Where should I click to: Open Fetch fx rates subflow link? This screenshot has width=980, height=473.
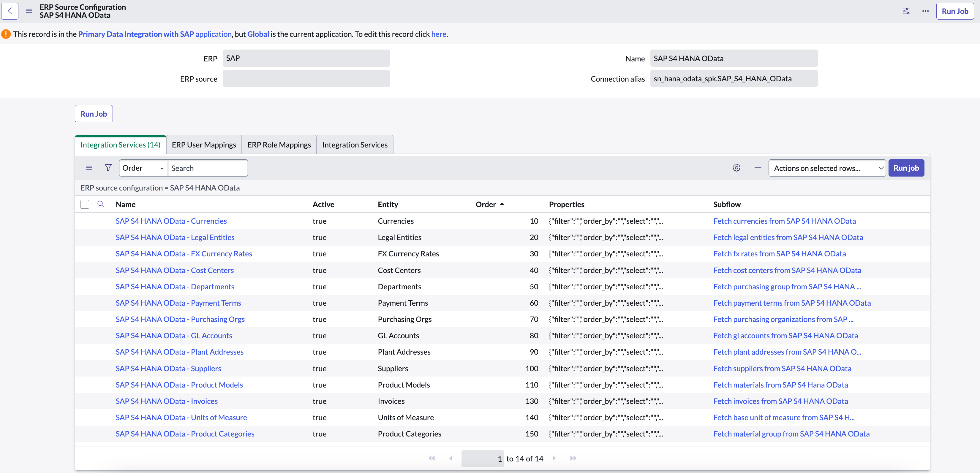coord(780,254)
